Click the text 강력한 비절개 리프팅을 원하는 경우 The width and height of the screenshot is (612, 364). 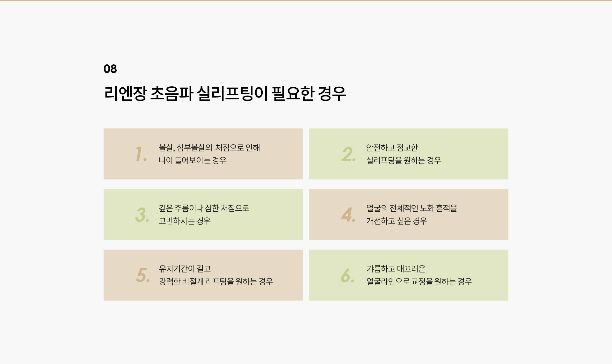point(216,281)
